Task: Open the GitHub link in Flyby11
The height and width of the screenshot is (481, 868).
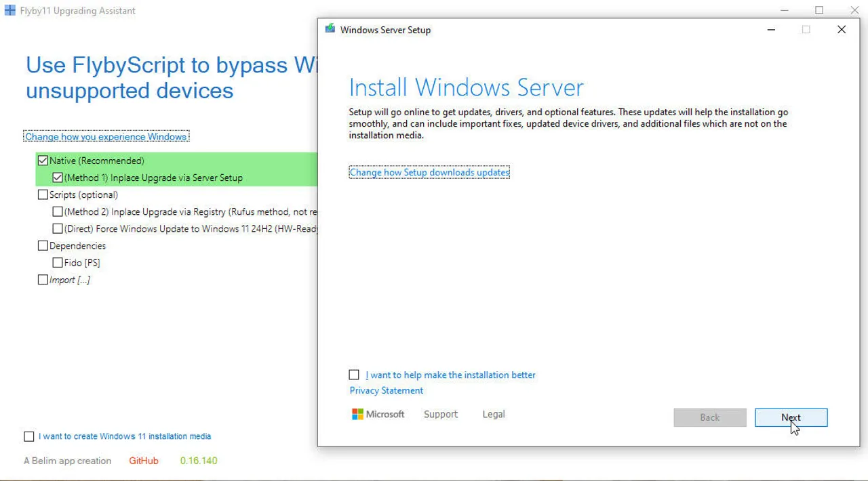Action: [144, 461]
